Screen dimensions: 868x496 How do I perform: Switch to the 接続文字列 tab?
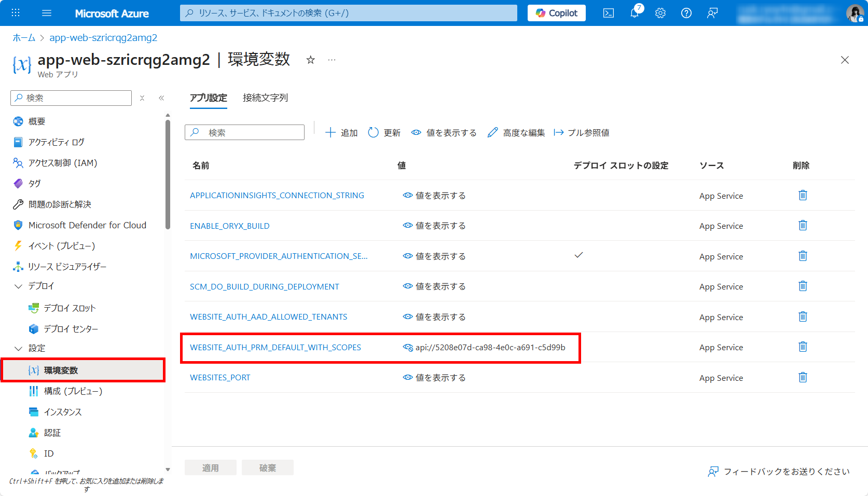pyautogui.click(x=265, y=98)
